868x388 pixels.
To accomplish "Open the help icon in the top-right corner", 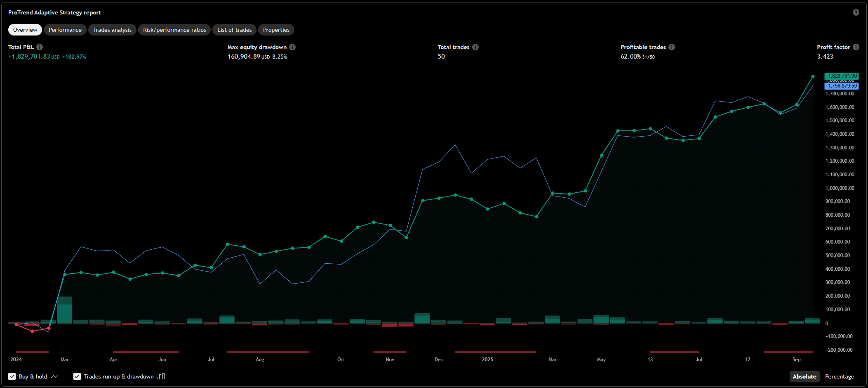I will pyautogui.click(x=856, y=12).
